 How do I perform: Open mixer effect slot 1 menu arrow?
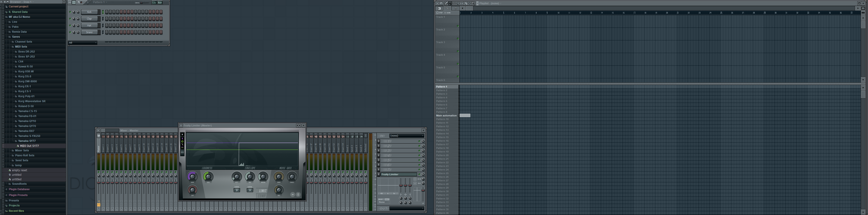pos(378,141)
